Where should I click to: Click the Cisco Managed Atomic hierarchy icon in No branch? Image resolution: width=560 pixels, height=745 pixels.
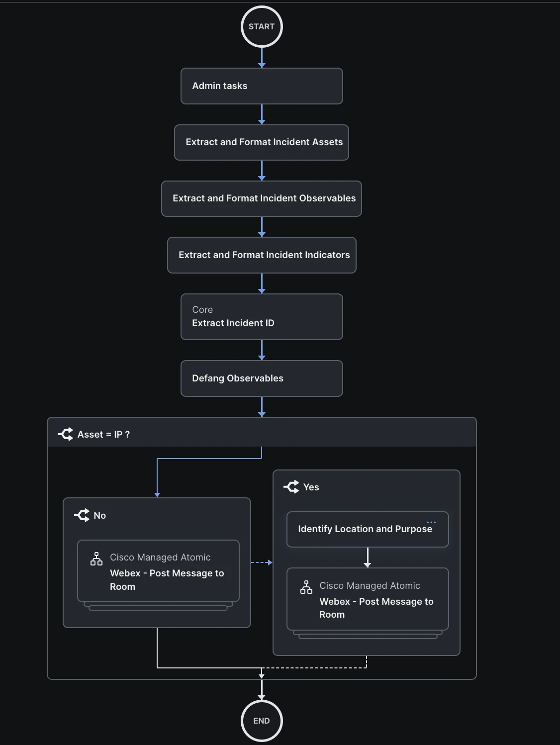point(96,559)
